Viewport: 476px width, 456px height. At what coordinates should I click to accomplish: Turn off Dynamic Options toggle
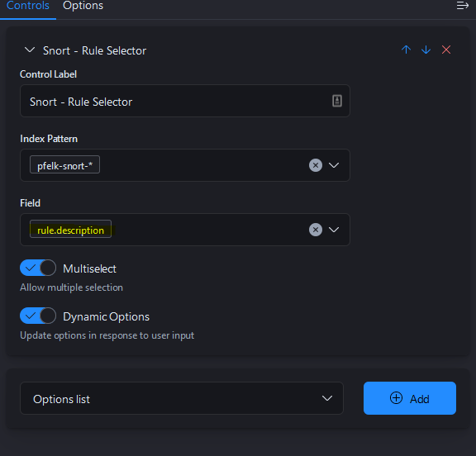point(38,316)
